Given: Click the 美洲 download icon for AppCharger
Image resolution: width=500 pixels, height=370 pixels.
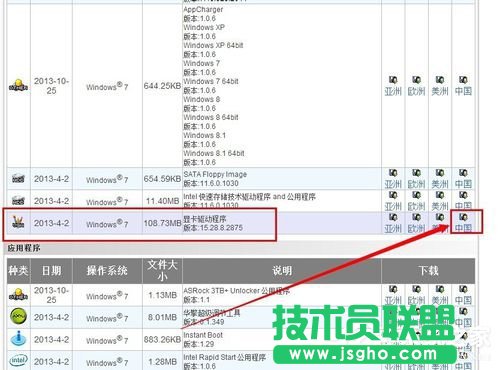Looking at the screenshot, I should (x=440, y=80).
